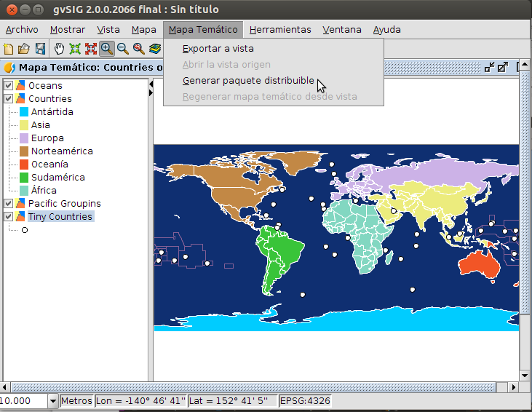Image resolution: width=532 pixels, height=412 pixels.
Task: Select the Tiny Countries layer name
Action: point(60,217)
